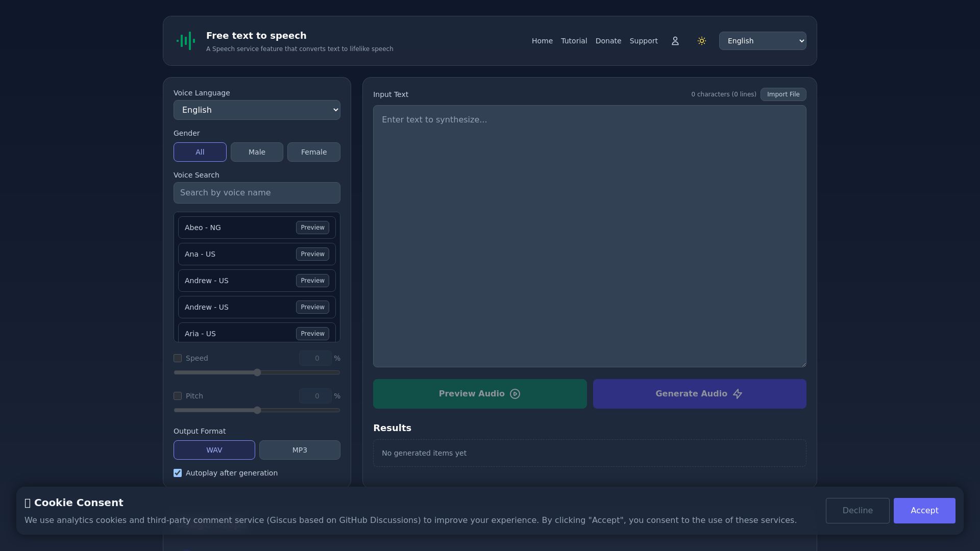Image resolution: width=980 pixels, height=551 pixels.
Task: Click the play icon on Preview Audio
Action: coord(515,394)
